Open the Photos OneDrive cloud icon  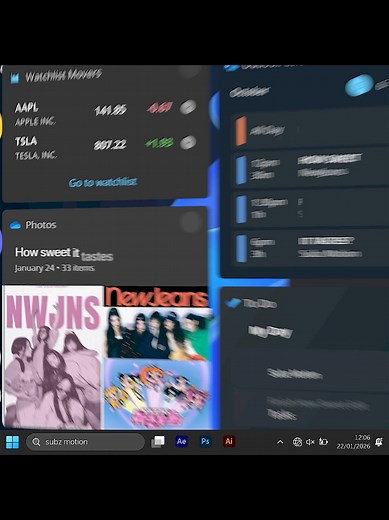pos(15,225)
